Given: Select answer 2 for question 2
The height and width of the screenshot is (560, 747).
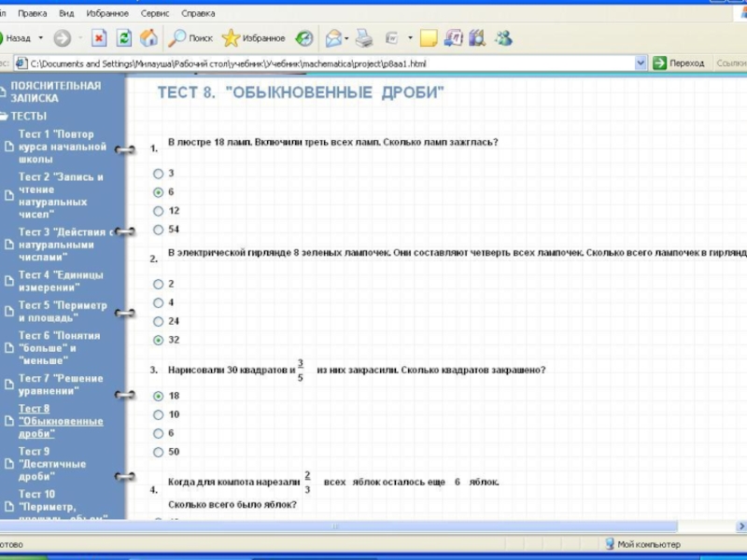Looking at the screenshot, I should pyautogui.click(x=158, y=285).
